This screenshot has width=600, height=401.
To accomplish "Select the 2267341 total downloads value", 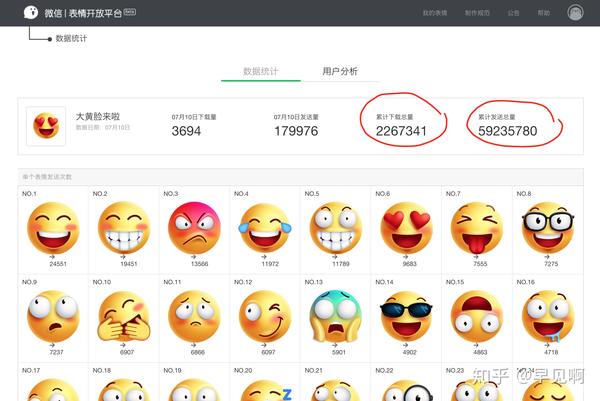I will click(401, 131).
